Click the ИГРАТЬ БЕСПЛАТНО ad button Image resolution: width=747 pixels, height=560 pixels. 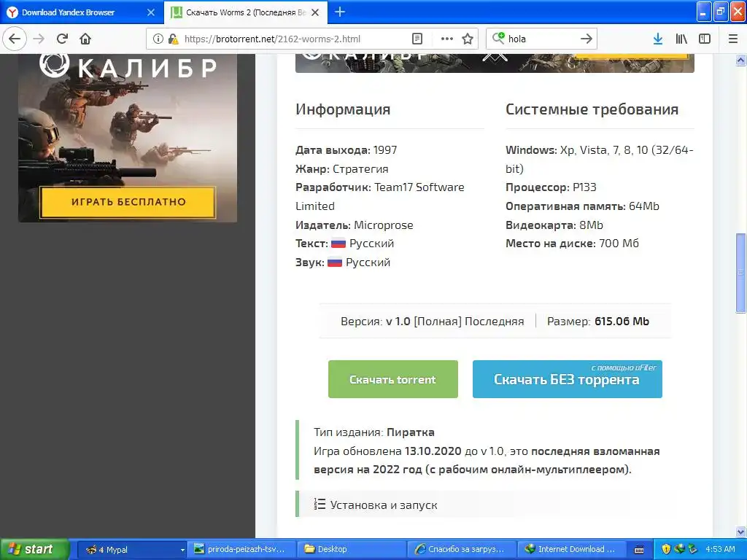click(x=128, y=202)
